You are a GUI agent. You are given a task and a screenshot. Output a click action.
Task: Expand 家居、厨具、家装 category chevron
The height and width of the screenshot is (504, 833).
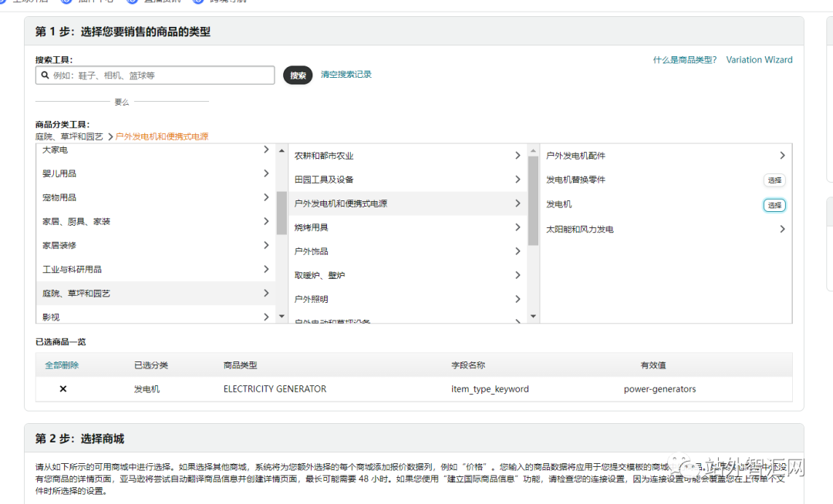[266, 221]
